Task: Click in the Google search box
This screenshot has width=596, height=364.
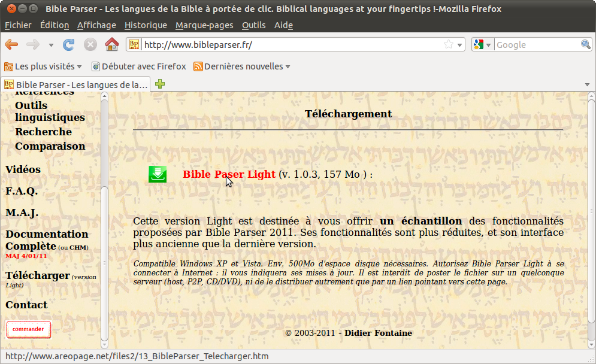Action: [537, 45]
